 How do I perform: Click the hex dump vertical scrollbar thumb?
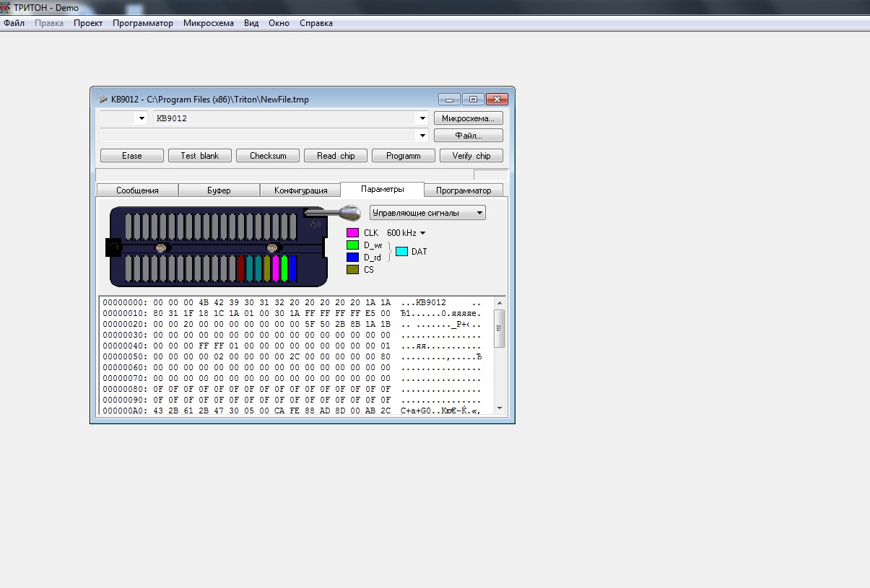click(x=499, y=328)
